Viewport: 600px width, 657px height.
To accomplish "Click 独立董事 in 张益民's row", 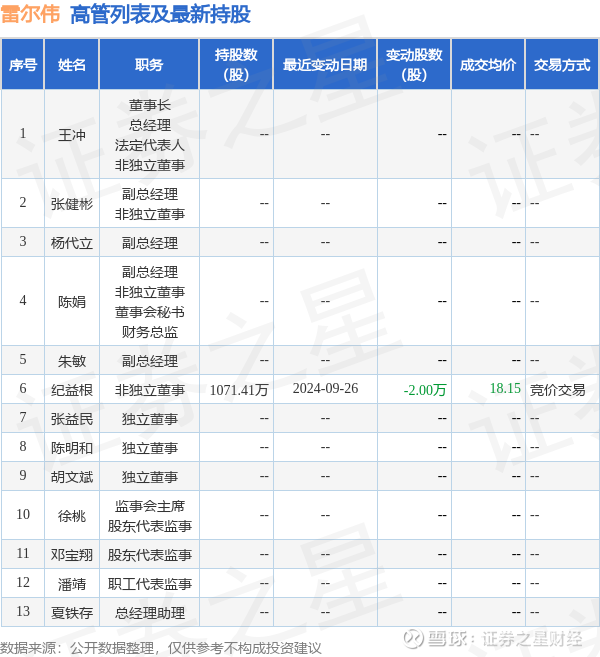I will click(150, 419).
